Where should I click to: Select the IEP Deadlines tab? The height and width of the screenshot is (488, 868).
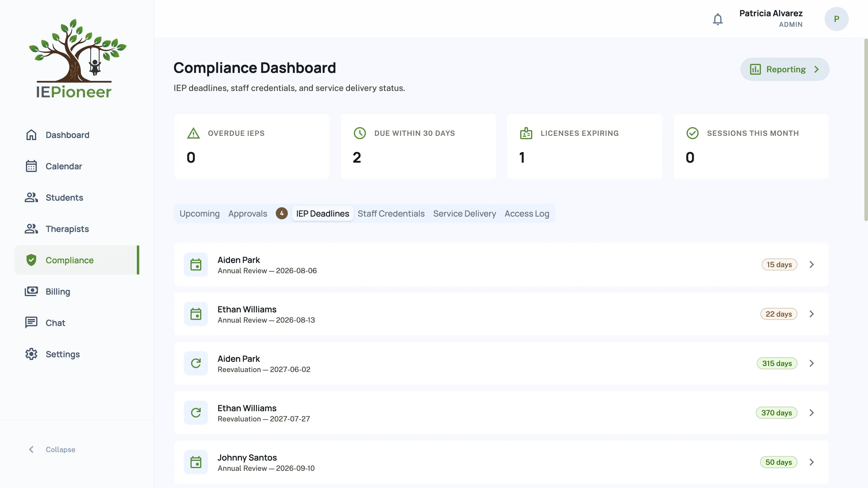[322, 214]
